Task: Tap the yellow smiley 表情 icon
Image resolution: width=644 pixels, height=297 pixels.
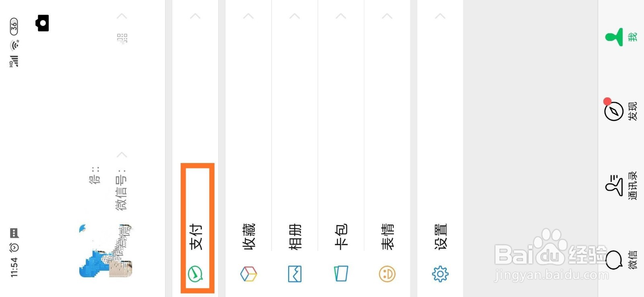Action: tap(387, 274)
